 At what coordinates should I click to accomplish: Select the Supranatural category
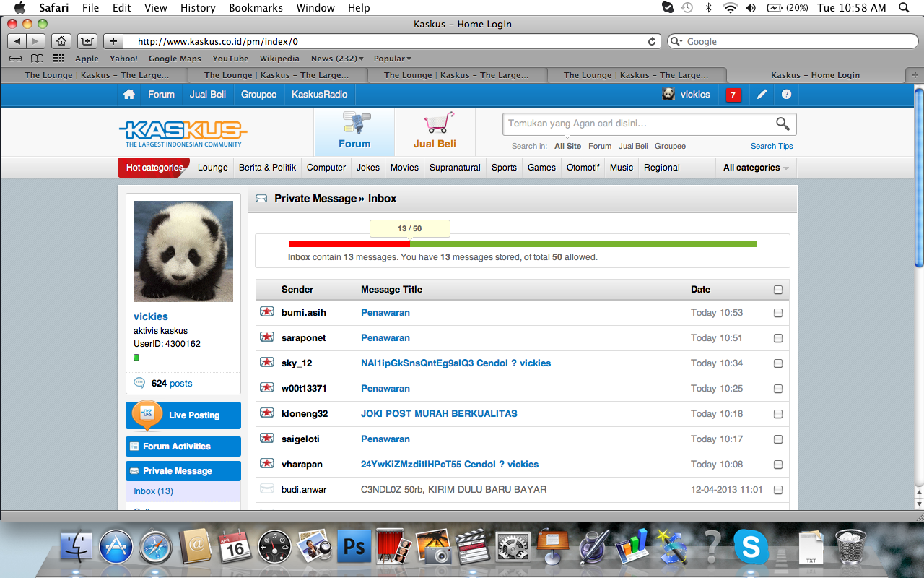click(x=455, y=168)
